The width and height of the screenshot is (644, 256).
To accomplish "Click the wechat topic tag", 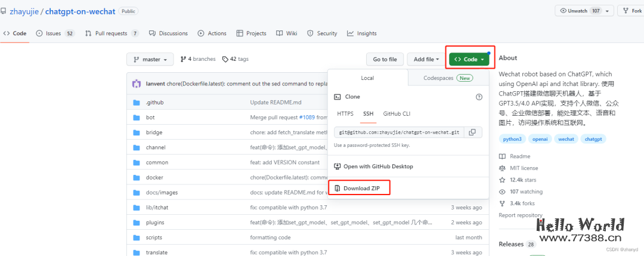I will (566, 139).
